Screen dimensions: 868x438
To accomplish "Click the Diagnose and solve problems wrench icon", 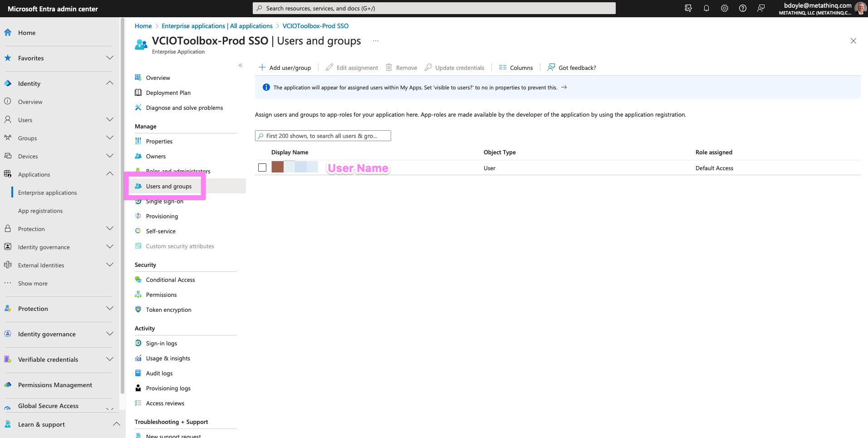I will point(138,108).
